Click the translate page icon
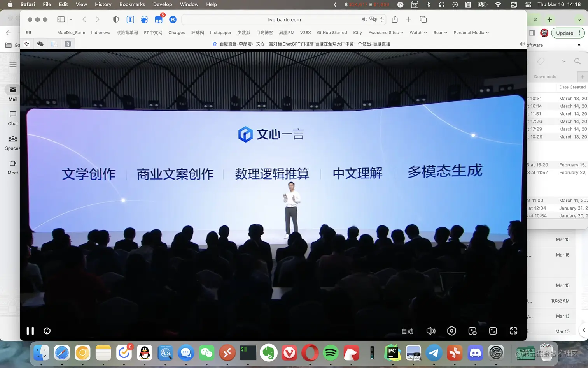588x368 pixels. [x=373, y=19]
